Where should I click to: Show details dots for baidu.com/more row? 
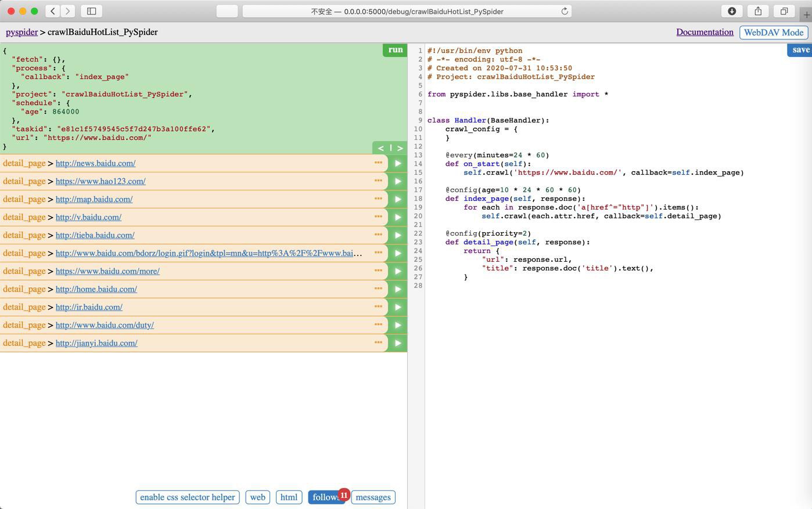[378, 271]
